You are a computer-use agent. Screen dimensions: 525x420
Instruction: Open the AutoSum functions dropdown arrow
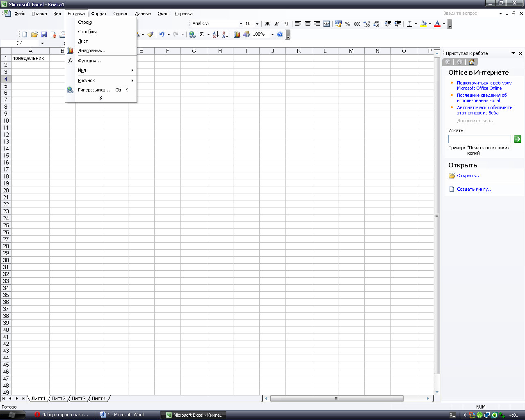[208, 35]
